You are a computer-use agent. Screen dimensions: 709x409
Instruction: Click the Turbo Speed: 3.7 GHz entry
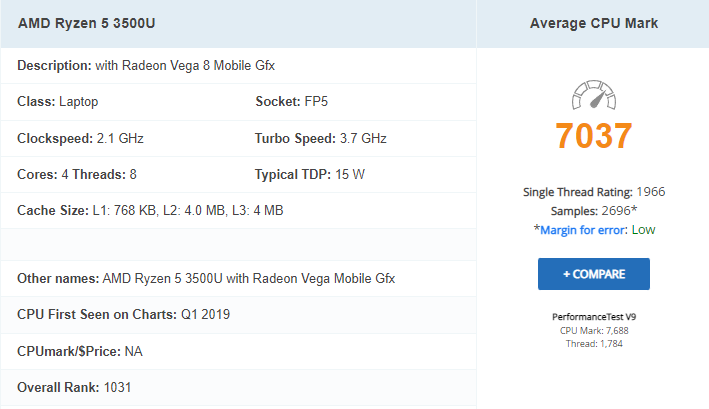coord(321,138)
